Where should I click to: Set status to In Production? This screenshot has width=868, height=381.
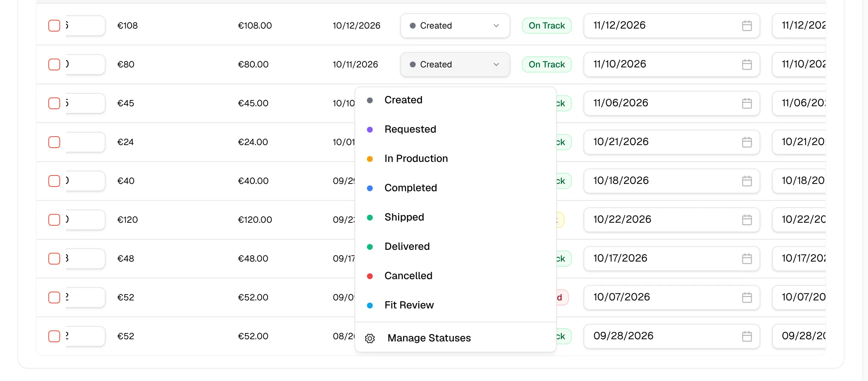455,159
